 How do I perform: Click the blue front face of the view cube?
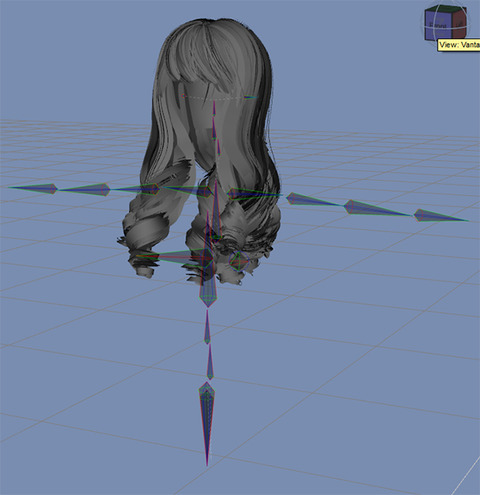tap(438, 25)
